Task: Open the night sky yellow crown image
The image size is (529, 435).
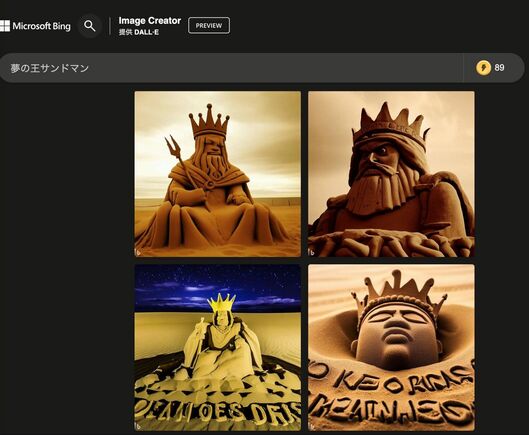Action: [218, 348]
